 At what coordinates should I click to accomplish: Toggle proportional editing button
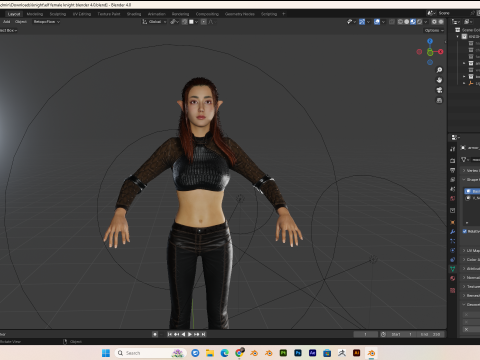click(203, 22)
